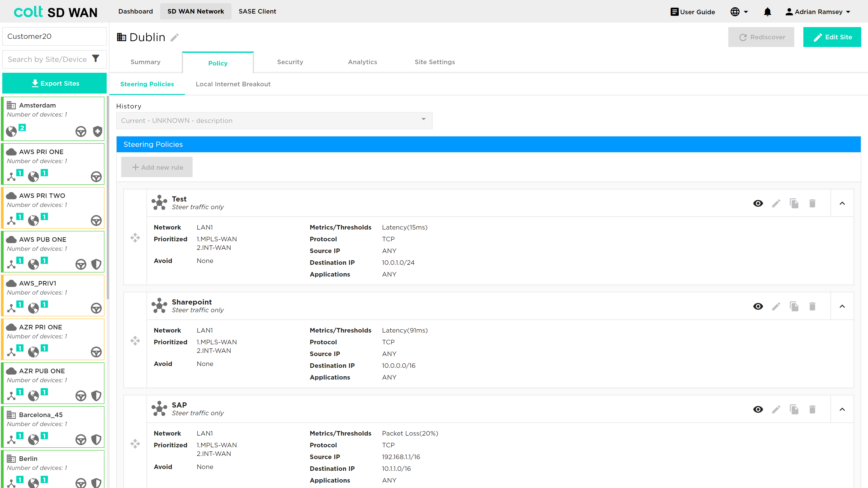Delete the Test steering rule
This screenshot has height=488, width=868.
point(812,203)
